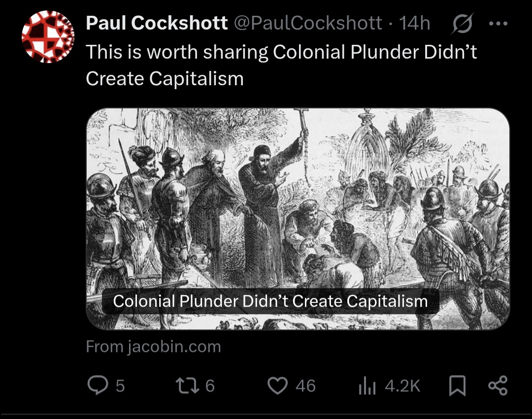Click the like count of 46

coord(305,386)
